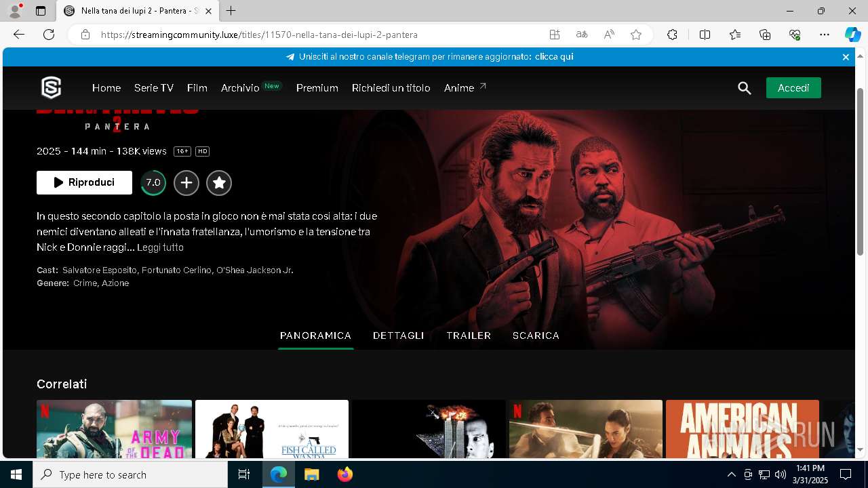View site information padlock icon
The height and width of the screenshot is (488, 868).
pyautogui.click(x=85, y=35)
